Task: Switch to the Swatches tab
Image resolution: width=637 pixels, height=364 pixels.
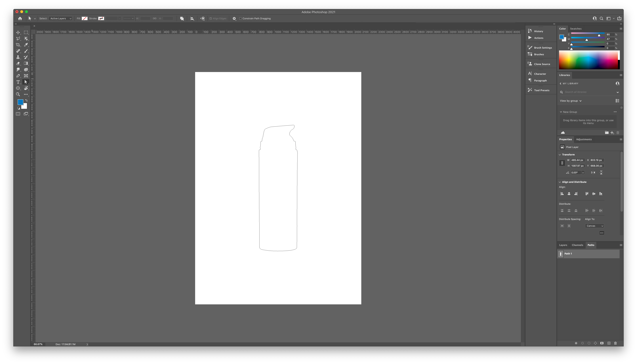Action: [x=576, y=28]
